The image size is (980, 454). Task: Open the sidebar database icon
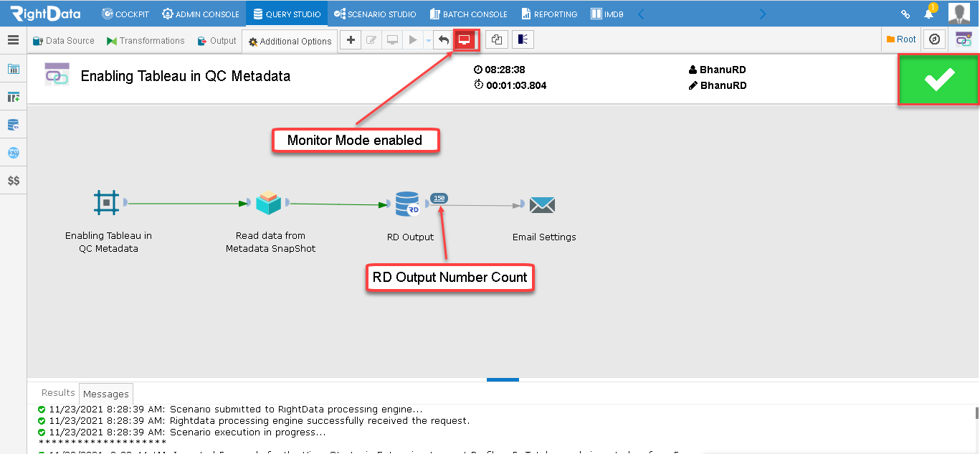14,125
